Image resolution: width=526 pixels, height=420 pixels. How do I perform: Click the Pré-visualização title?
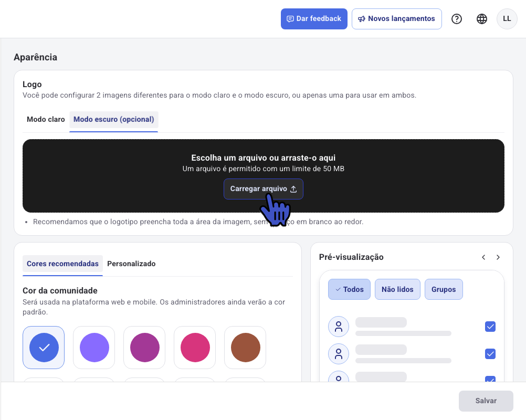(x=351, y=257)
